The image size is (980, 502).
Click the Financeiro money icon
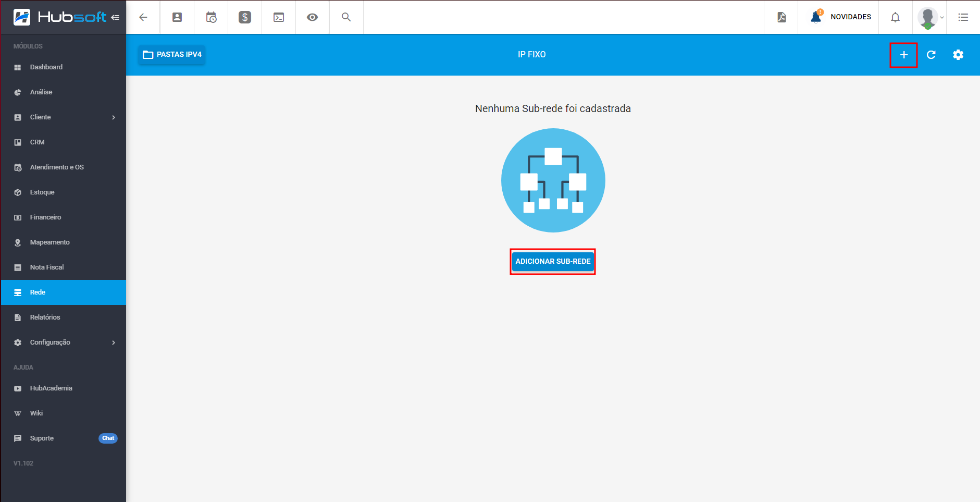18,217
